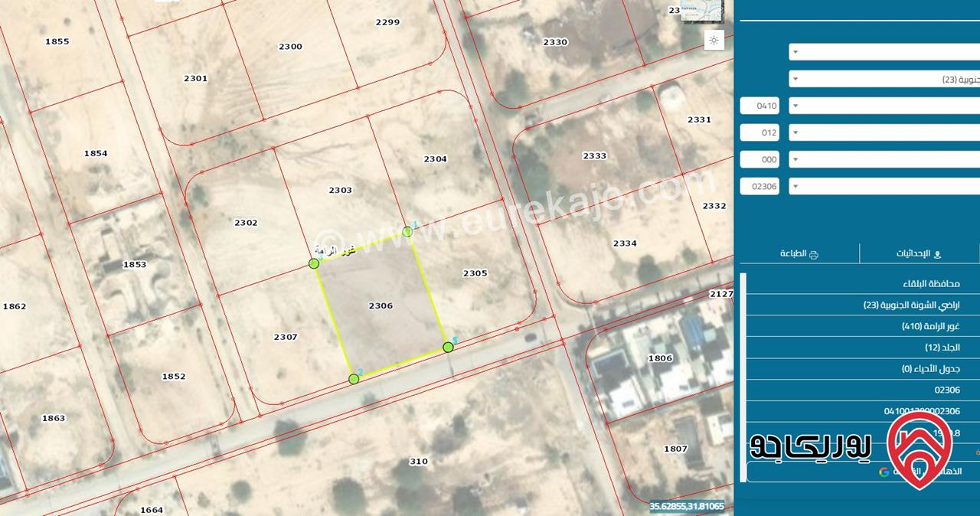Click parcel 1807 on the map
The height and width of the screenshot is (516, 980).
point(675,449)
